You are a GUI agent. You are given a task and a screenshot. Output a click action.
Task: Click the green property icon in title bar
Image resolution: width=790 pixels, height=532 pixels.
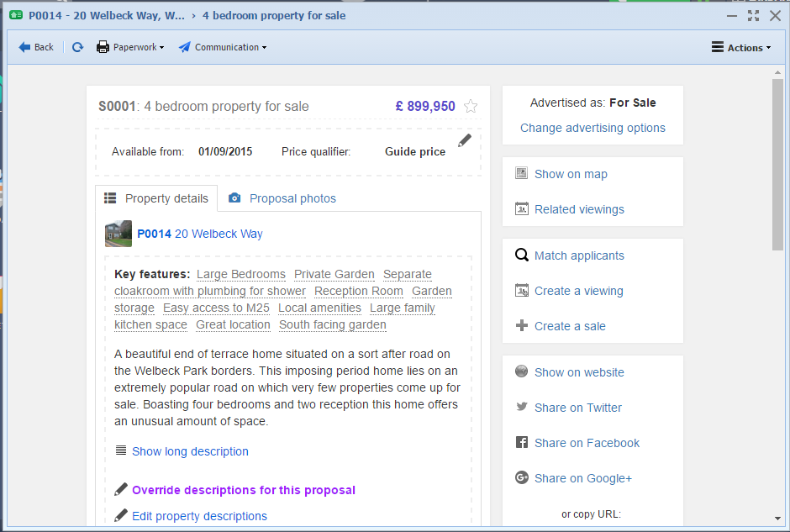[16, 15]
